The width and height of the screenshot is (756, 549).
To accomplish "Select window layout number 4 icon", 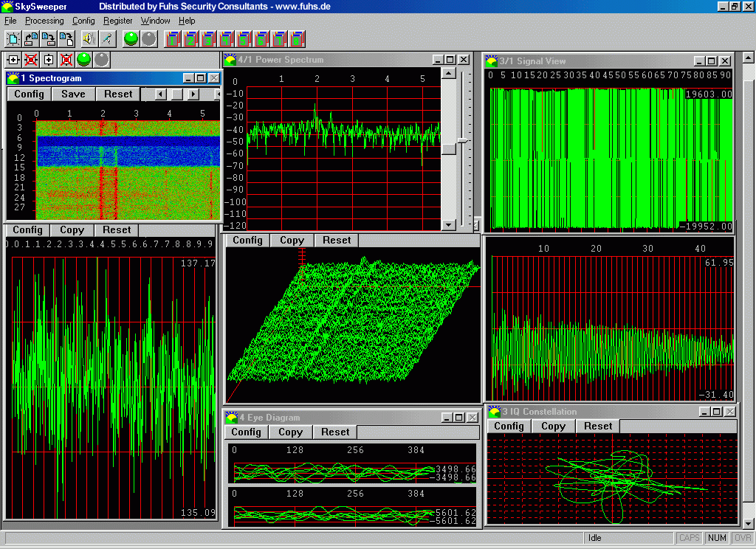I will [226, 38].
